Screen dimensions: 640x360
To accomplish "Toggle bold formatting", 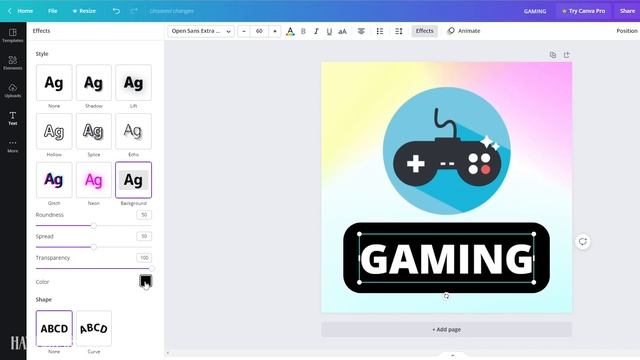I will coord(303,31).
